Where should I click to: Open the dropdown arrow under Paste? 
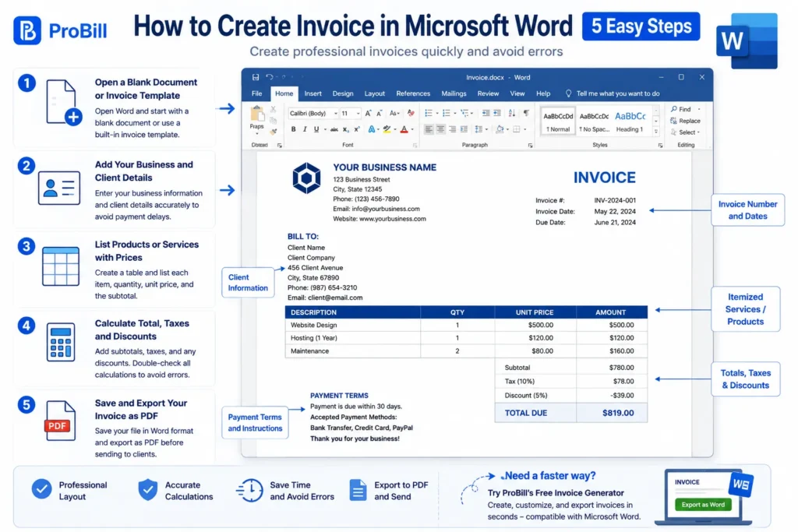pos(257,133)
